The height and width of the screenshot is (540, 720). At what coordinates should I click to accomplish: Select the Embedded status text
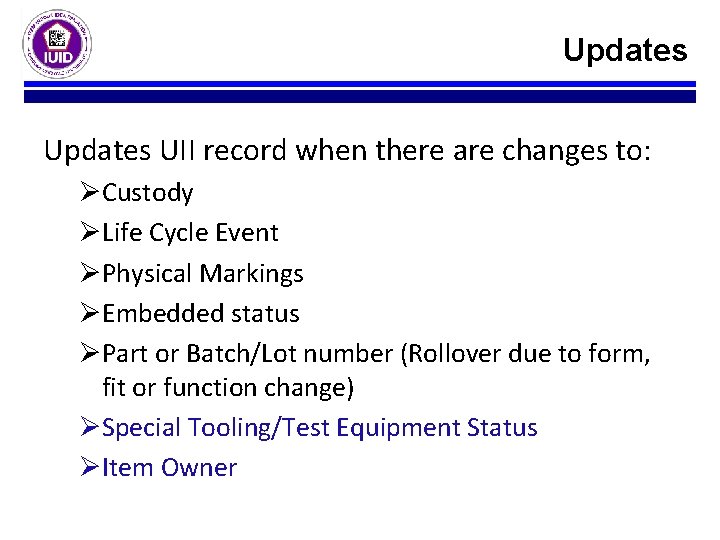click(201, 314)
